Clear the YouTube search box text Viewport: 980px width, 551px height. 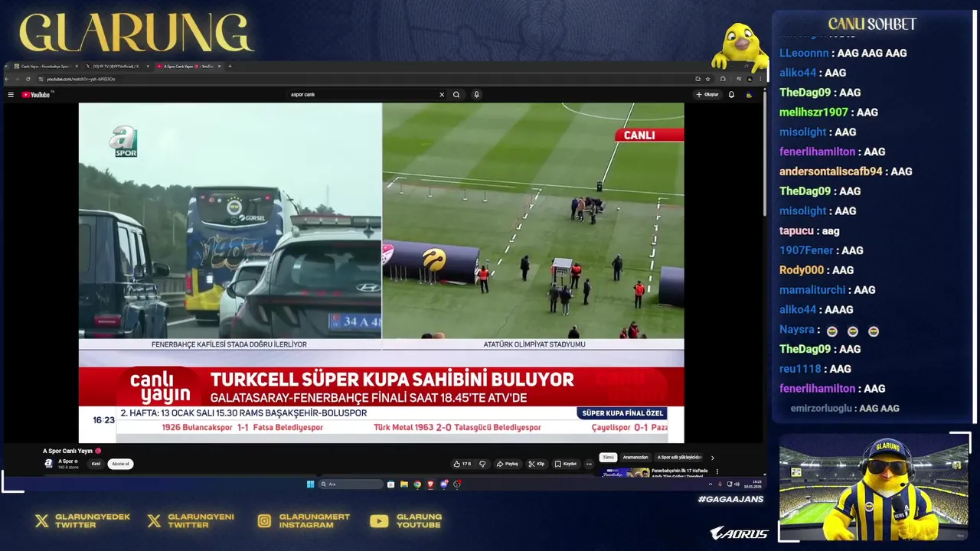click(x=441, y=95)
